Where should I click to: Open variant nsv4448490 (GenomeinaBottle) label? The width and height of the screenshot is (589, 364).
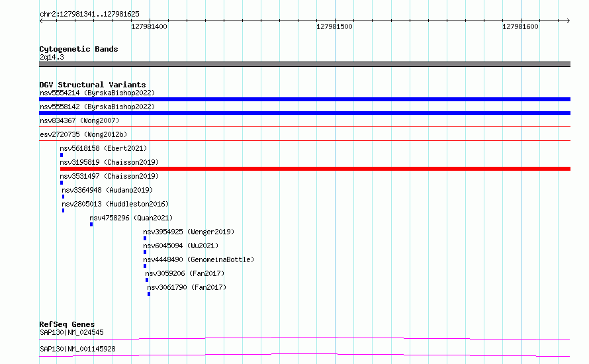pos(199,259)
